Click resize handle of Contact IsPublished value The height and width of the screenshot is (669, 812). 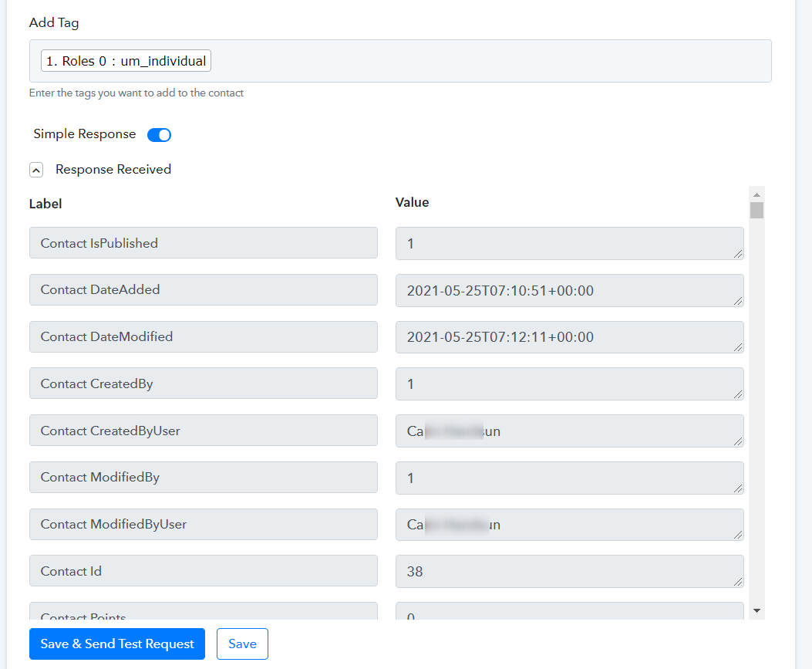[739, 254]
